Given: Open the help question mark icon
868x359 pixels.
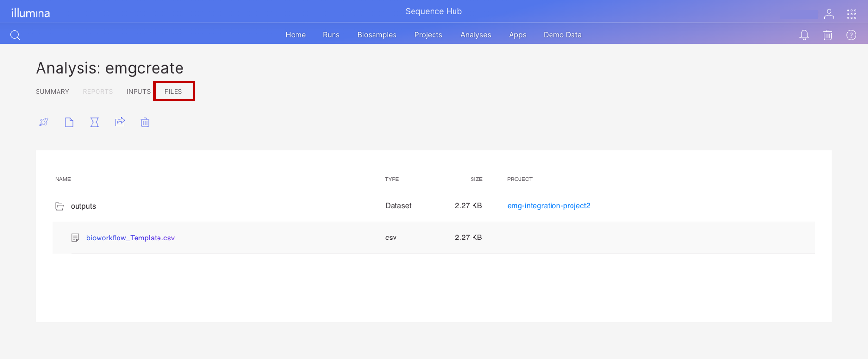Looking at the screenshot, I should [x=851, y=35].
